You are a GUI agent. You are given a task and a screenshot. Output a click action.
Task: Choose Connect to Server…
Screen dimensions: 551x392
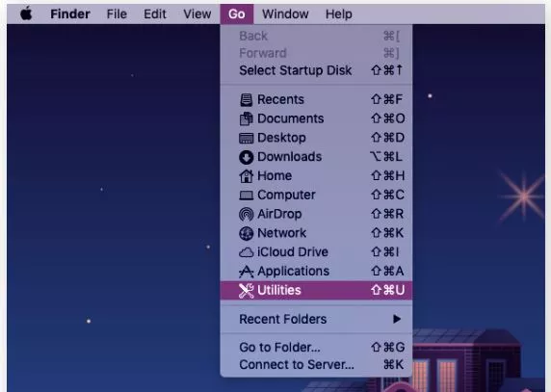316,365
